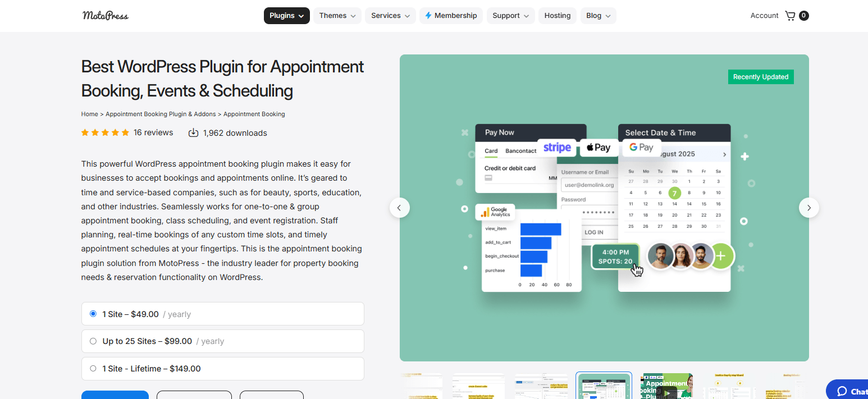Choose 1 Site Lifetime $149.00 option
The height and width of the screenshot is (399, 868).
222,369
